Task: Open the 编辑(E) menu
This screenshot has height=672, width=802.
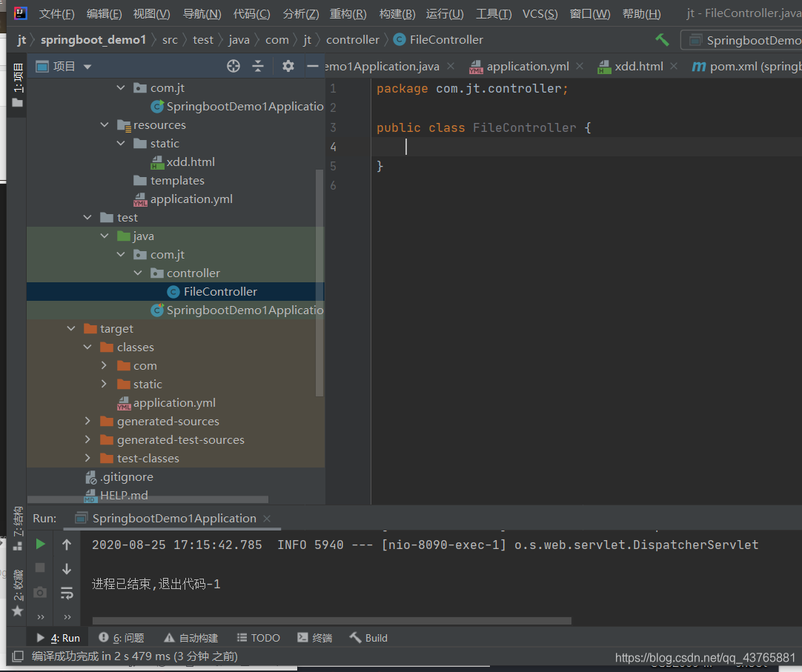Action: pyautogui.click(x=105, y=14)
